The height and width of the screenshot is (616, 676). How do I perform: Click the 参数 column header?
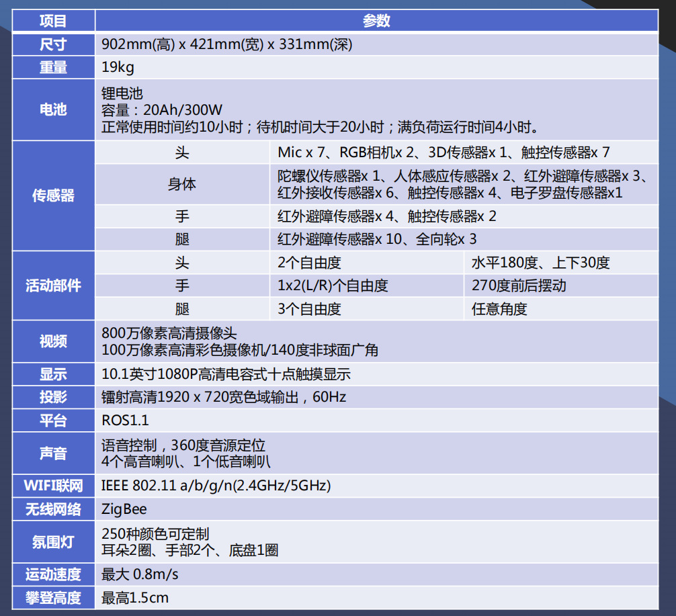point(376,21)
